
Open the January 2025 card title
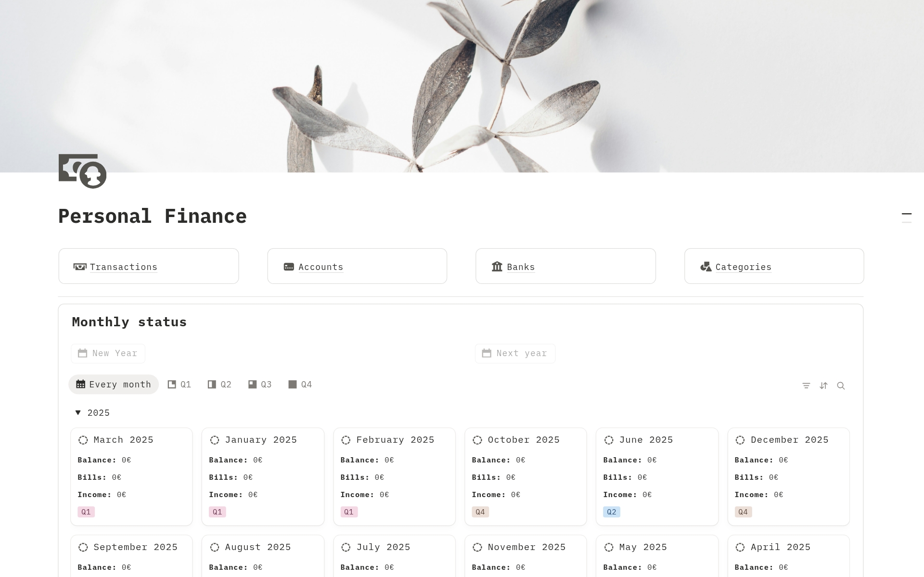pyautogui.click(x=261, y=440)
